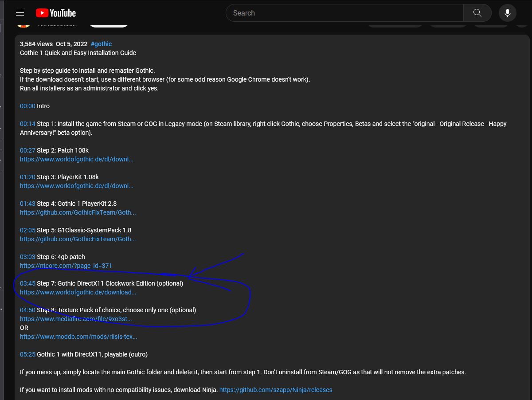Open the PlayerKit 1.08k worldofgothic link
Screen dimensions: 532x400
[77, 186]
